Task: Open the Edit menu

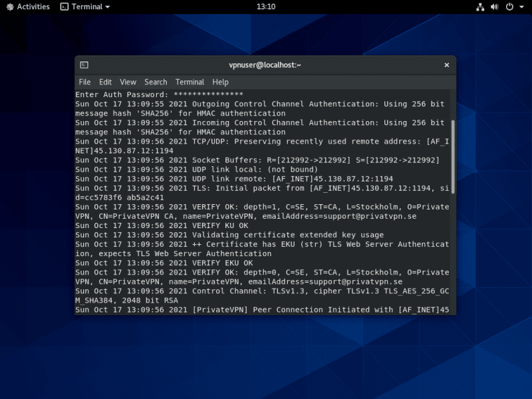Action: (x=105, y=82)
